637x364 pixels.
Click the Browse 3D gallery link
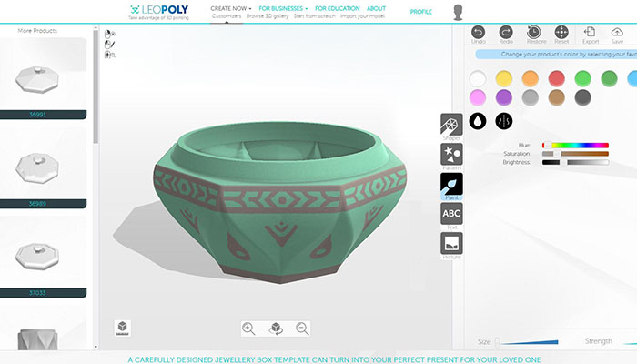tap(268, 16)
